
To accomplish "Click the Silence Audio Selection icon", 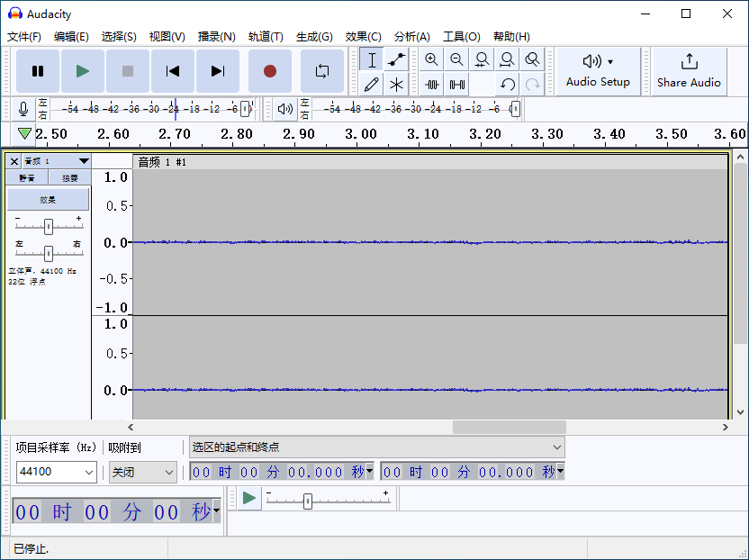I will point(456,85).
